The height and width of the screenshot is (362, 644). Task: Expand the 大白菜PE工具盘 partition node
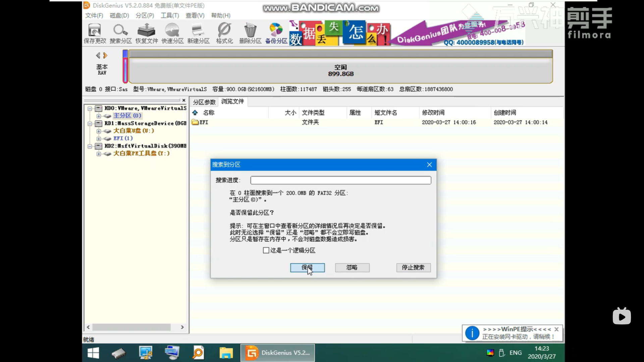tap(99, 154)
